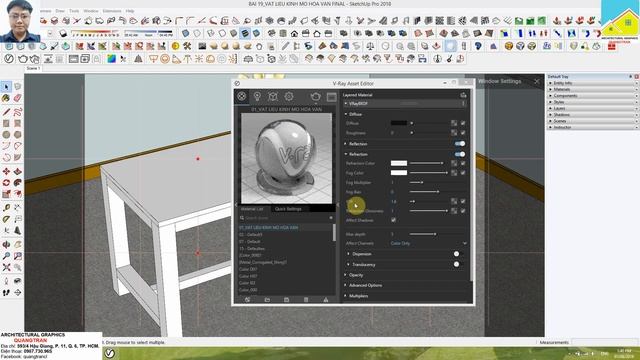This screenshot has height=360, width=640.
Task: Click the delete material trash icon
Action: pyautogui.click(x=306, y=300)
